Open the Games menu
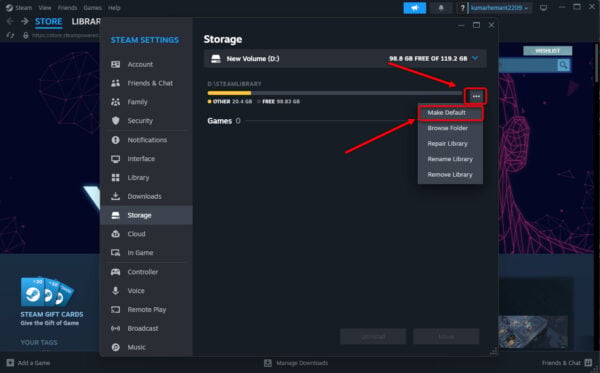The width and height of the screenshot is (600, 373). coord(93,8)
